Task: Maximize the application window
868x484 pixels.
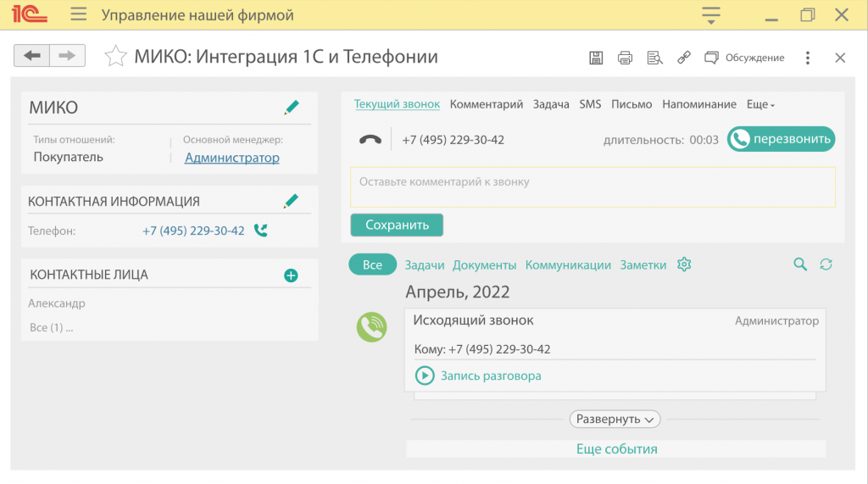Action: click(x=808, y=14)
